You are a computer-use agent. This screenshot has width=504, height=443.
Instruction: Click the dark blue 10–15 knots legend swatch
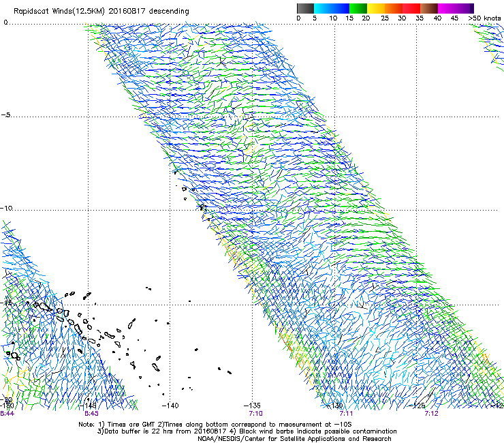pyautogui.click(x=340, y=8)
